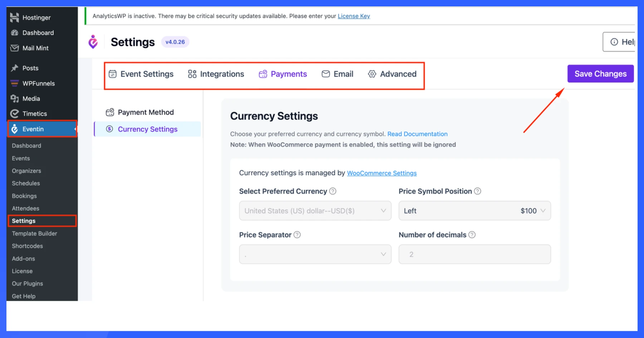Open the Price Separator dropdown

pyautogui.click(x=315, y=254)
